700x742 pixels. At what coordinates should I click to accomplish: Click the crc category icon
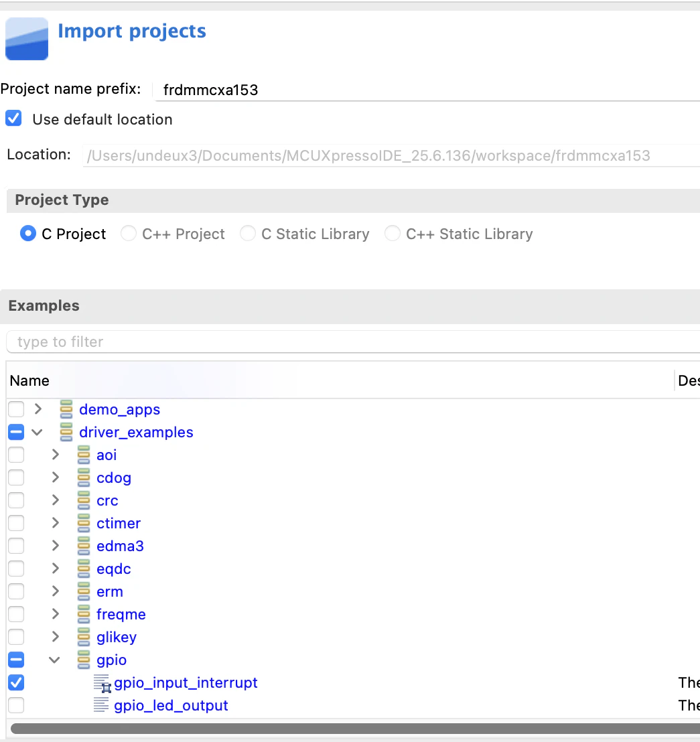[x=84, y=500]
